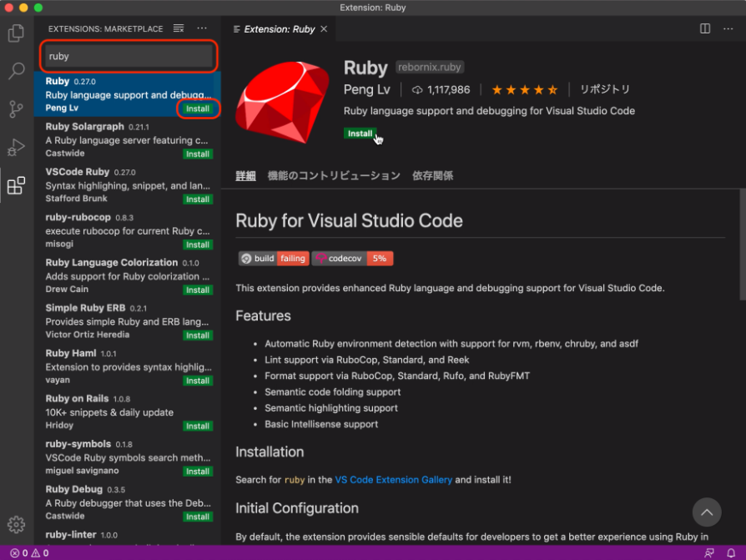Open Extensions panel more actions menu
This screenshot has height=560, width=746.
click(202, 28)
